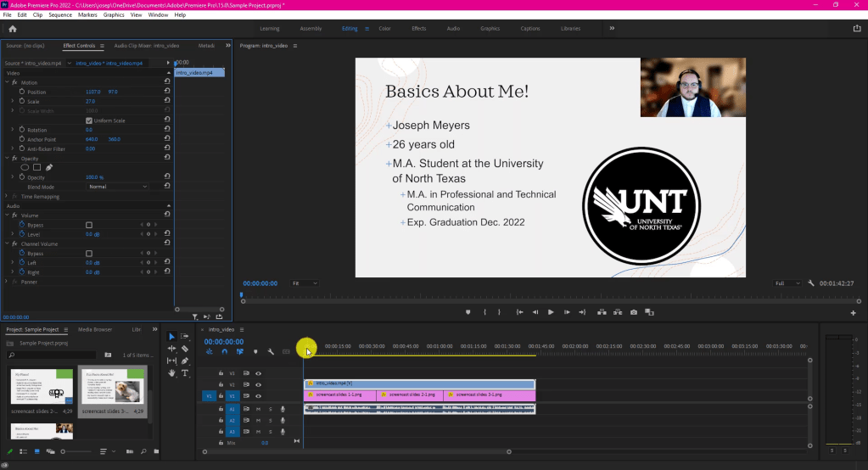
Task: Select the Razor tool
Action: pyautogui.click(x=185, y=348)
